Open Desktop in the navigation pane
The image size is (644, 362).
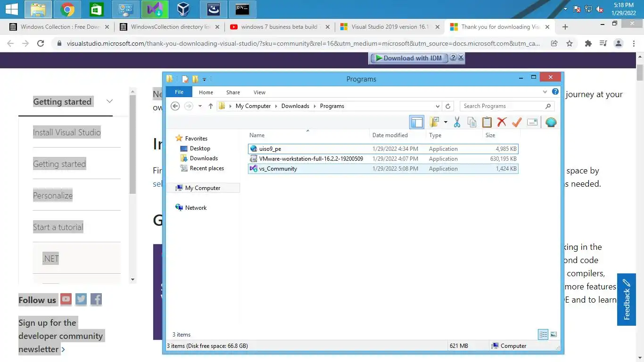point(195,148)
